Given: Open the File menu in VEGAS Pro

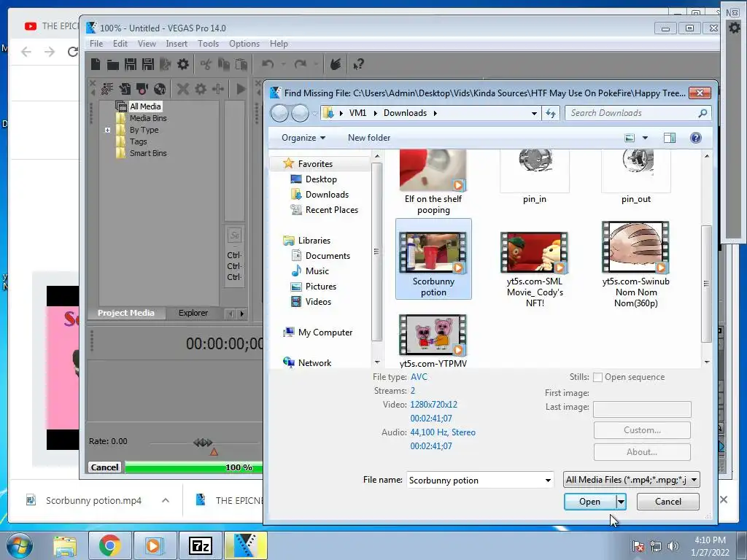Looking at the screenshot, I should coord(96,44).
